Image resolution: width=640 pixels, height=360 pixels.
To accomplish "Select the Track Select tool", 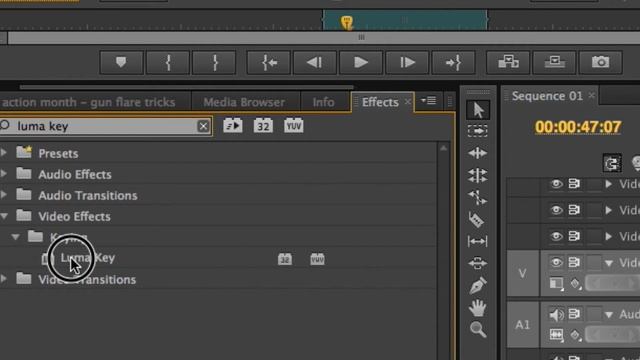I will click(478, 131).
